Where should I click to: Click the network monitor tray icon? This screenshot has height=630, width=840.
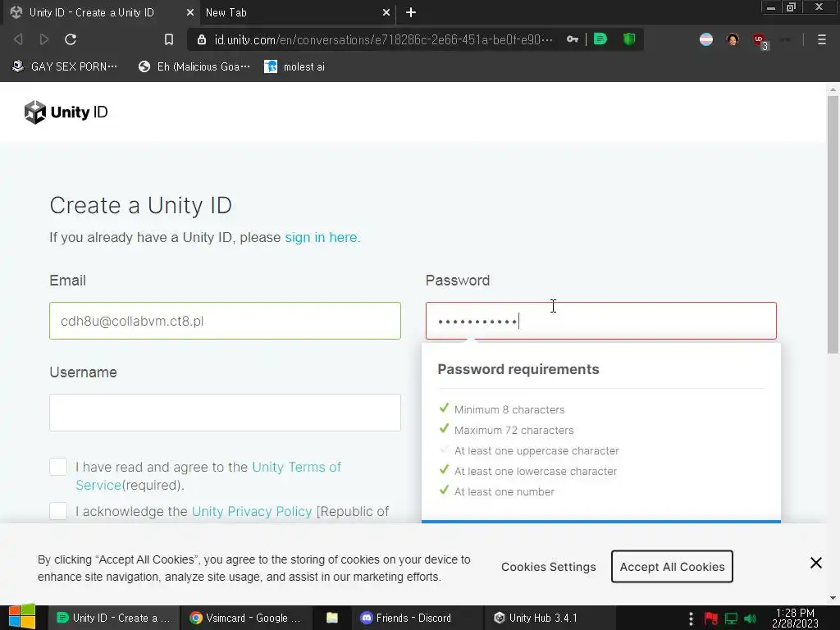(x=731, y=619)
